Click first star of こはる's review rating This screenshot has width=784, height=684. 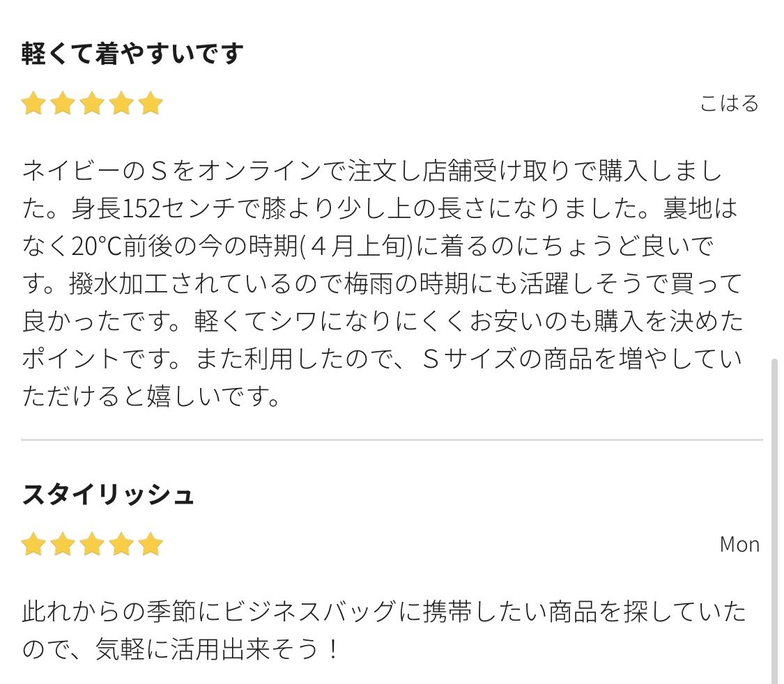pos(33,103)
